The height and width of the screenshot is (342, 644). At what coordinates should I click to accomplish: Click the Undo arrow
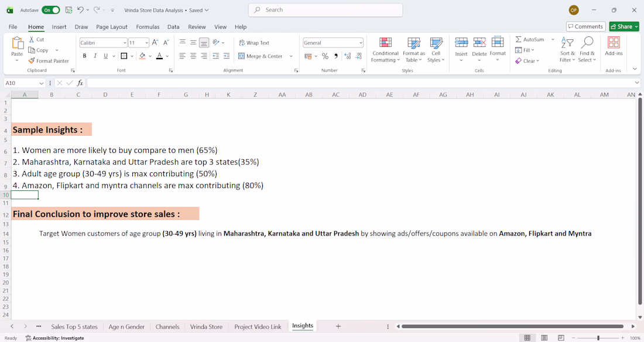pos(81,10)
